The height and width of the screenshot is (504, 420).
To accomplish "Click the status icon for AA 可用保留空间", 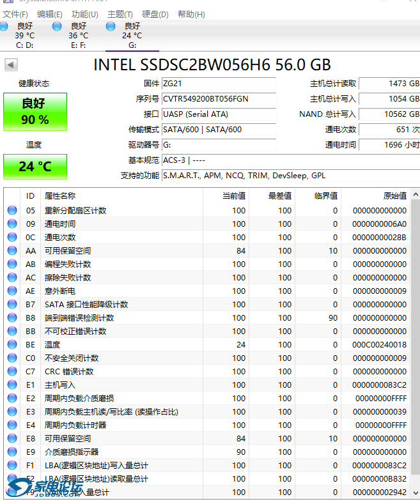I will (x=12, y=250).
